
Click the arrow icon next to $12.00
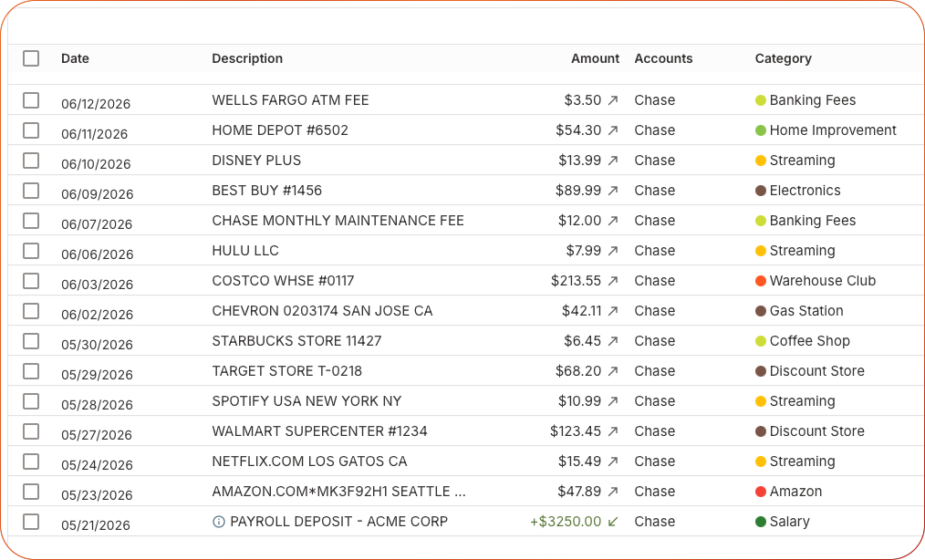coord(613,221)
